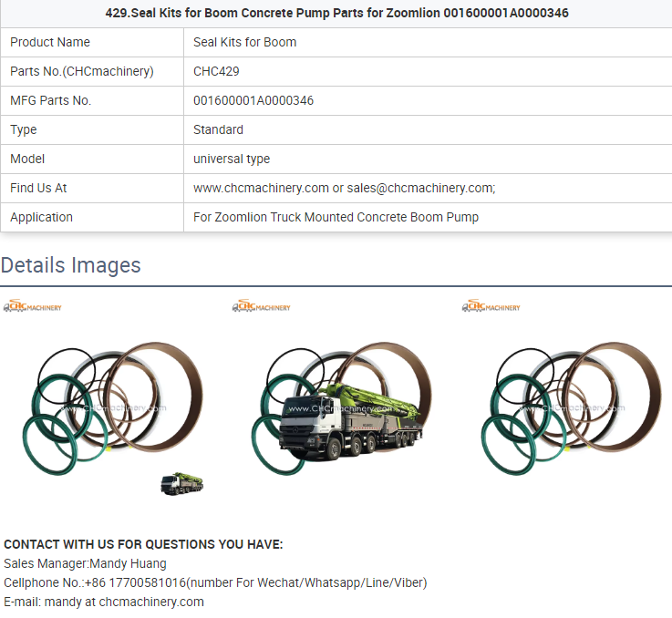Click the "Standard" type value

click(x=218, y=129)
